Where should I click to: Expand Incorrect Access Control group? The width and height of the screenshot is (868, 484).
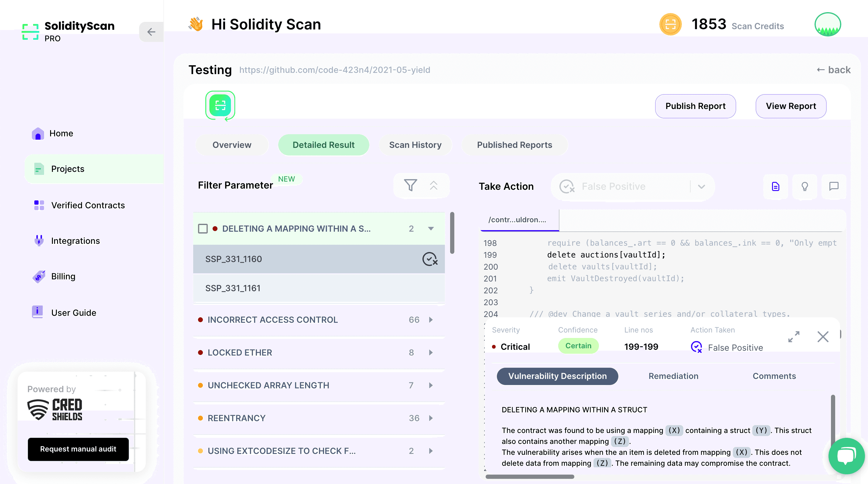[x=431, y=320]
